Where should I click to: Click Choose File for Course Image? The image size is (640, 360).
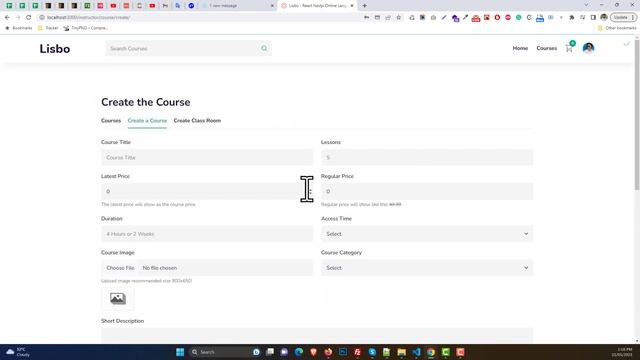coord(120,268)
